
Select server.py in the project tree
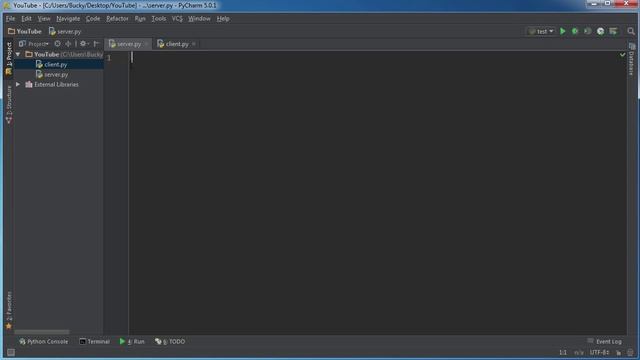[56, 75]
